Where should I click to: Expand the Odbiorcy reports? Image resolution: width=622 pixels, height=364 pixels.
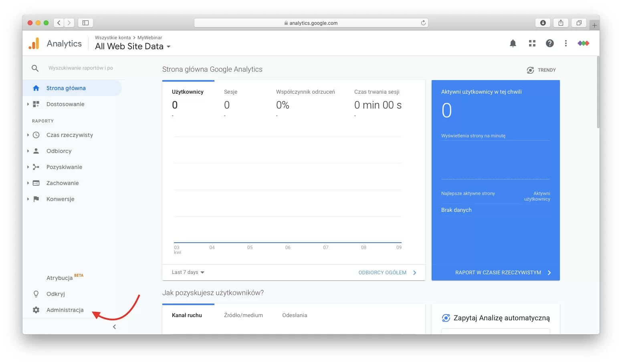coord(28,151)
